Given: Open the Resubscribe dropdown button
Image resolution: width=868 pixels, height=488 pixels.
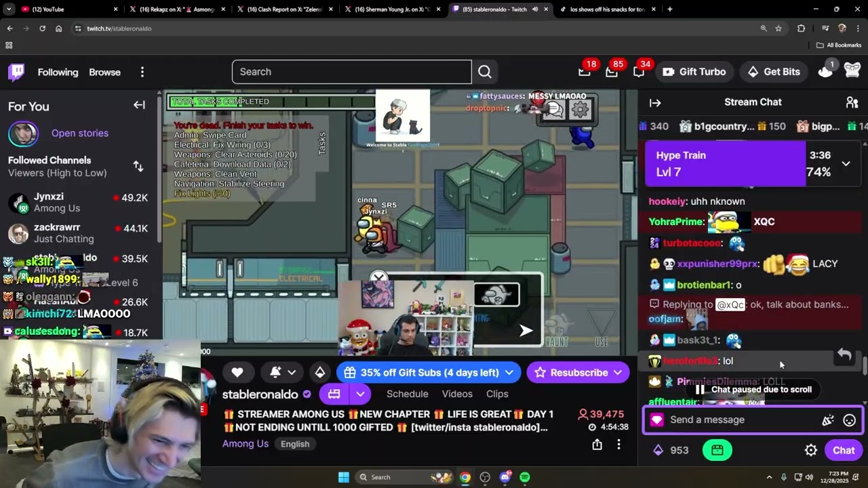Looking at the screenshot, I should point(578,372).
